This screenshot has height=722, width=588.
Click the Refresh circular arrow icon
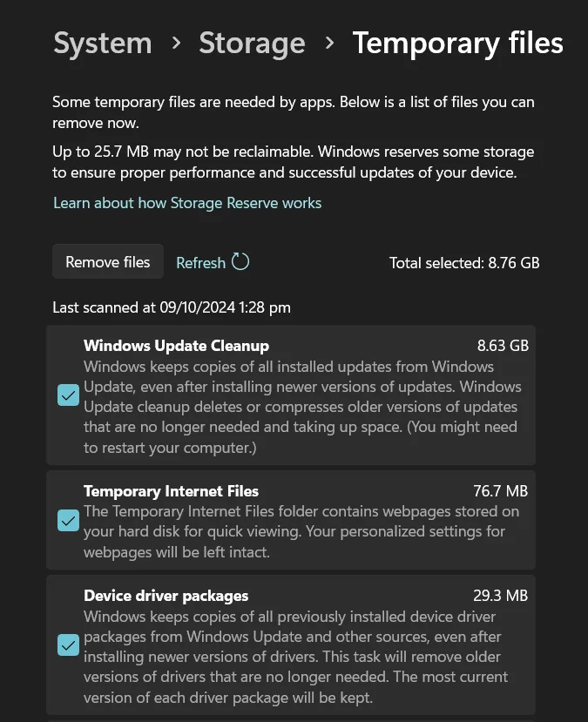click(x=238, y=261)
